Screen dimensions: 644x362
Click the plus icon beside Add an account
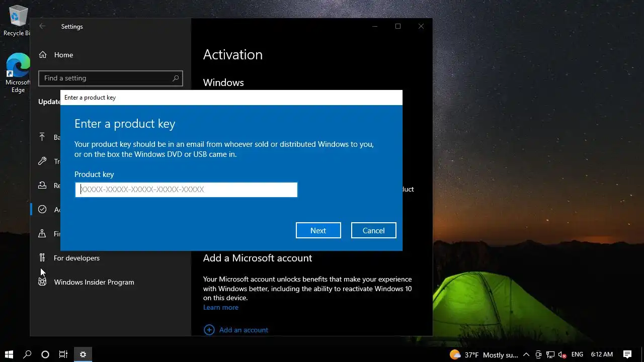point(209,330)
